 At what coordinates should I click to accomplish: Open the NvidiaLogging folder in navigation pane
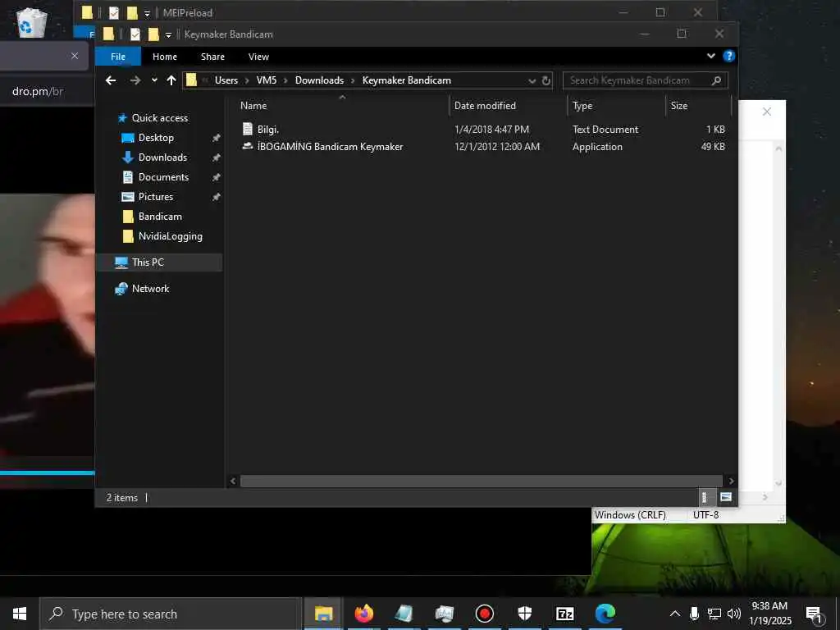coord(171,236)
